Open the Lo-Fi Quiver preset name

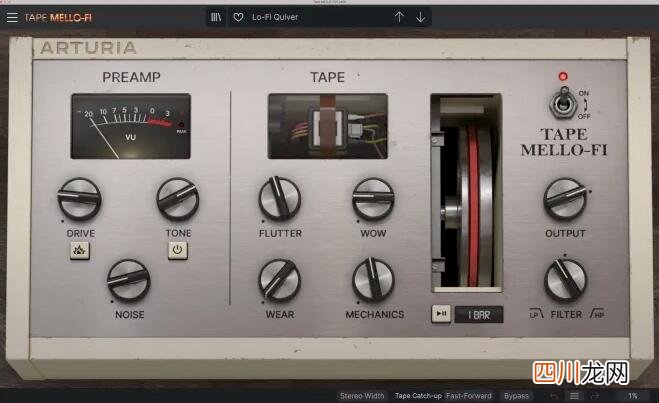point(275,17)
